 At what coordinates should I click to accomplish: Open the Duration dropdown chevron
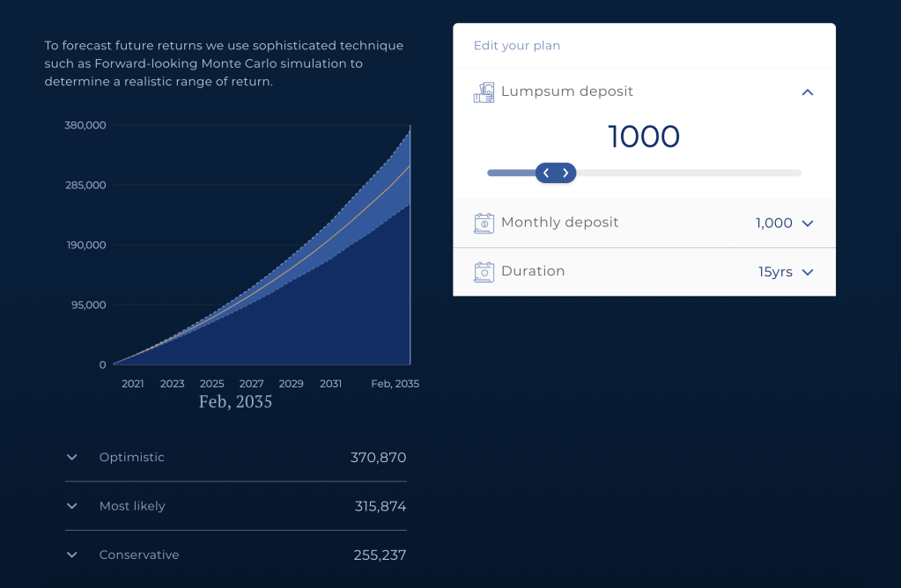coord(807,273)
